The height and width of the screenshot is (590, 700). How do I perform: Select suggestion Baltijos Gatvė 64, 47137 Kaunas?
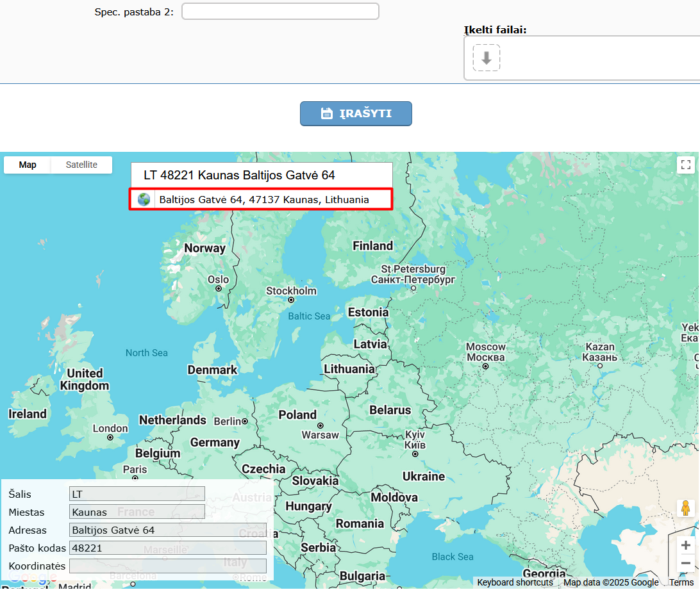261,199
